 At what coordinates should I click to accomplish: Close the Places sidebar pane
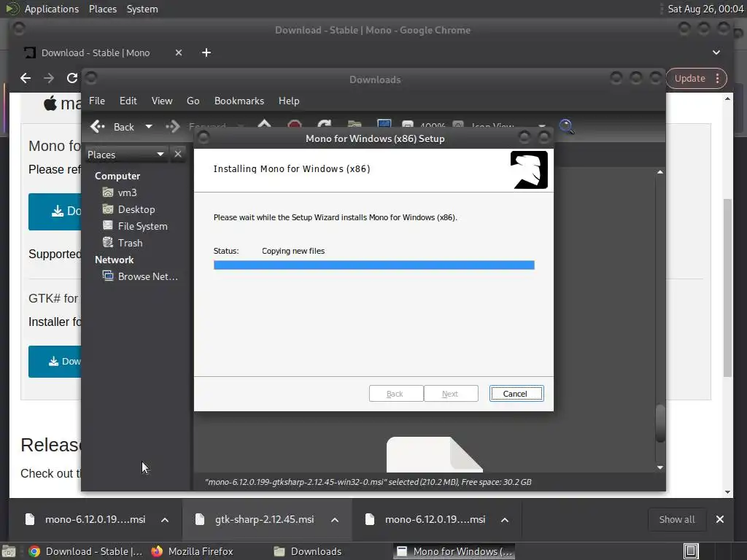(x=178, y=155)
